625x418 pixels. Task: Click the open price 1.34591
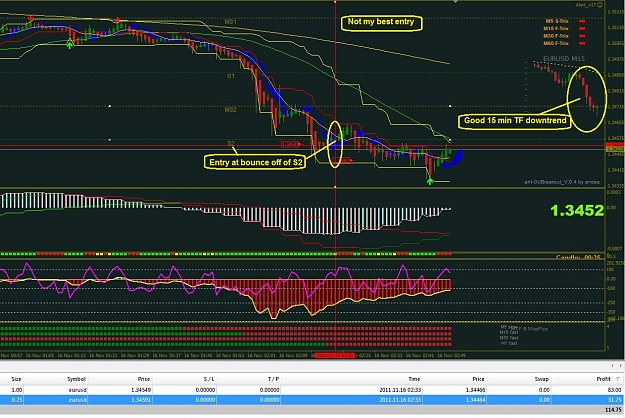coord(141,400)
